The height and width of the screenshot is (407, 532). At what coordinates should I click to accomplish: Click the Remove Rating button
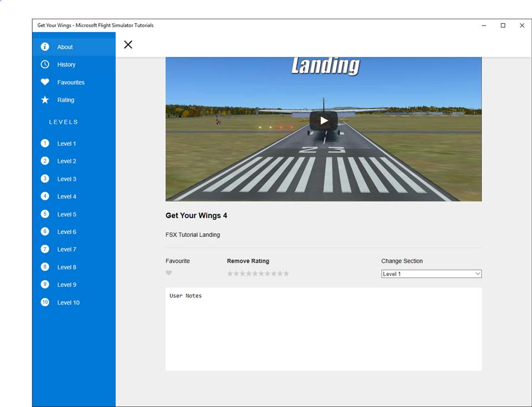coord(248,261)
